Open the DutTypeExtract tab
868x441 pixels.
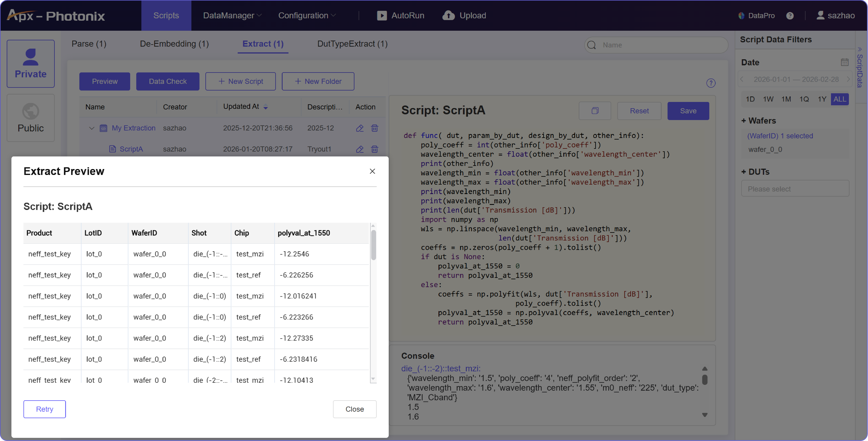352,44
